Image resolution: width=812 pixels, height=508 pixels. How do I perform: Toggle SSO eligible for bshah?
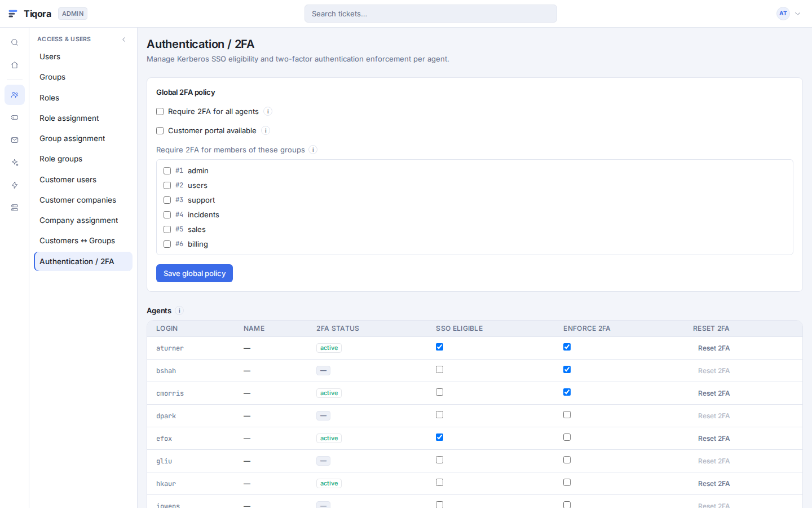pos(439,370)
